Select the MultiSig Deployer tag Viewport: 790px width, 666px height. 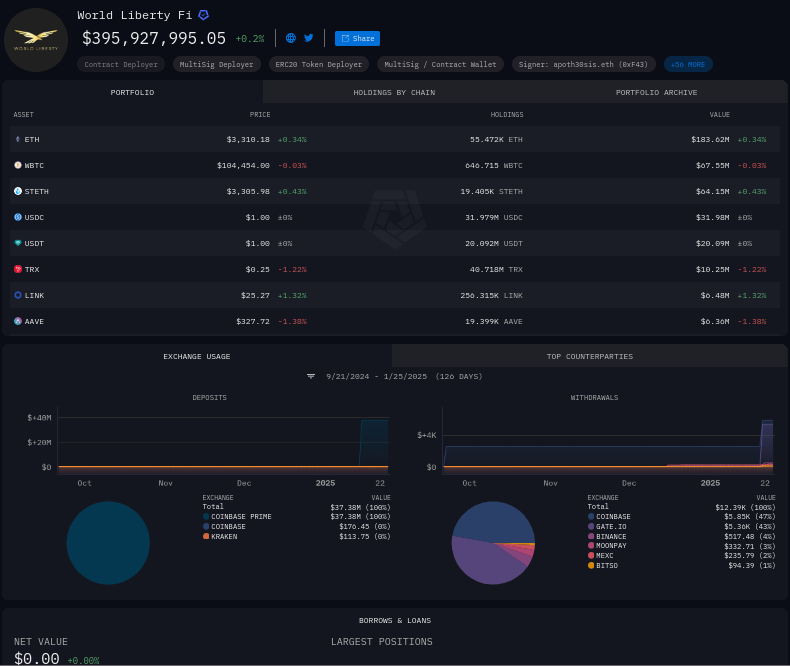[217, 64]
